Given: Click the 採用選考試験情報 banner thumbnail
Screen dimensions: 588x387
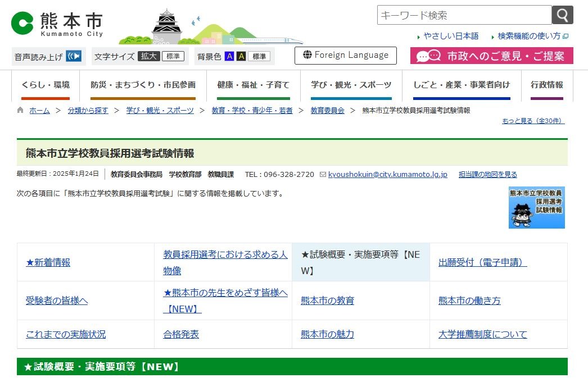Looking at the screenshot, I should click(x=536, y=207).
